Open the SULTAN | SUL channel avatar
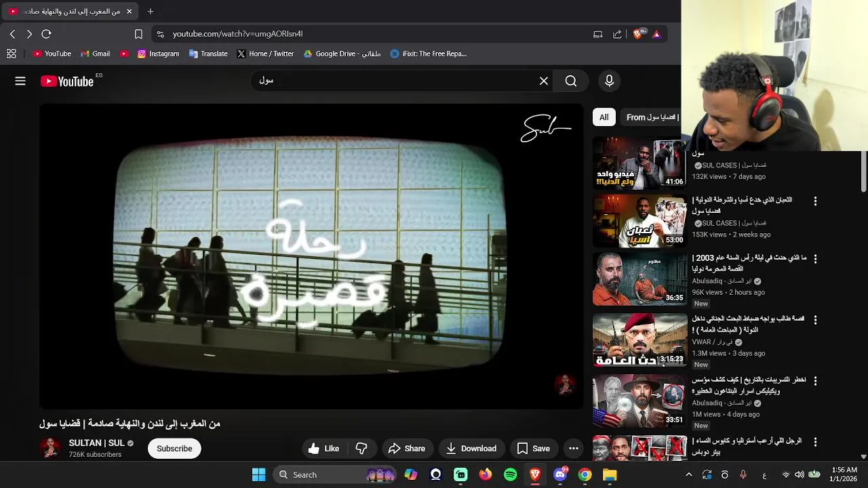 pyautogui.click(x=50, y=448)
